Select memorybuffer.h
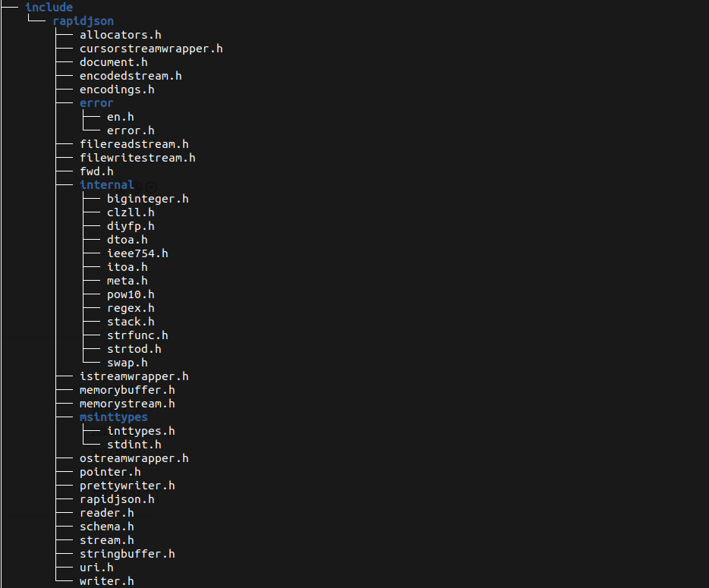This screenshot has width=709, height=588. point(127,390)
